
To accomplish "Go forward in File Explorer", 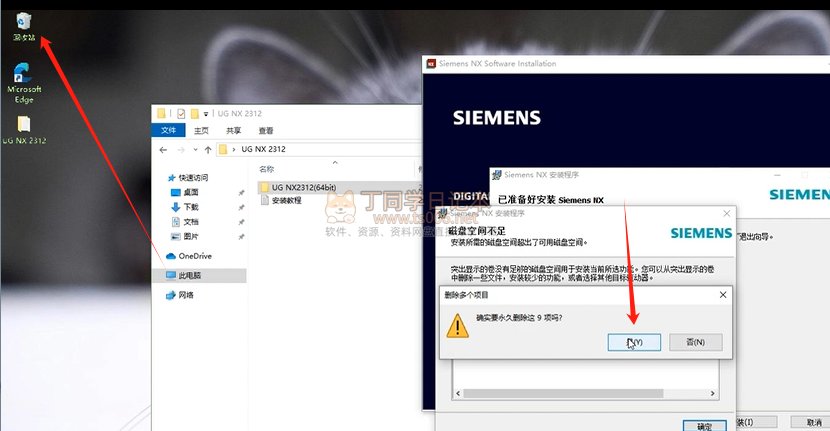I will [181, 150].
